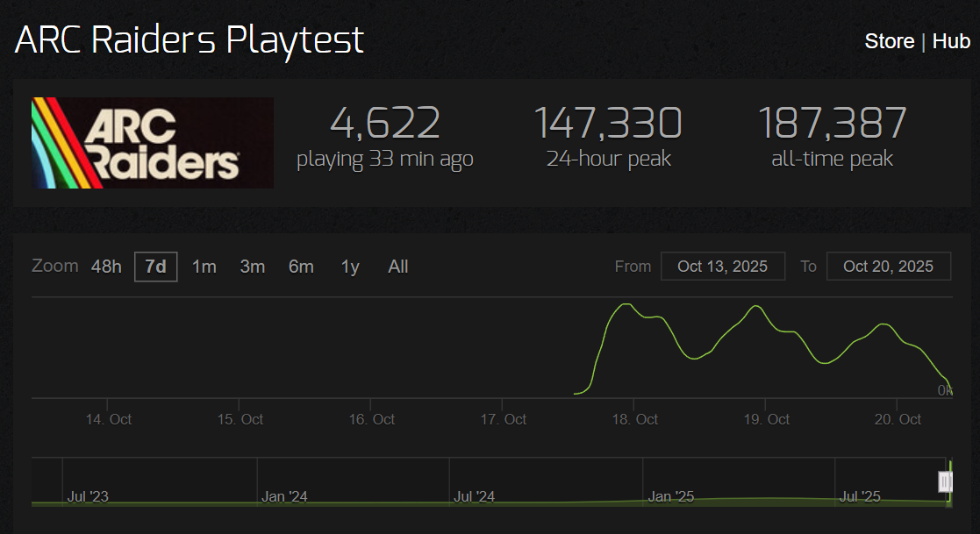Select the 1m zoom option

[204, 267]
